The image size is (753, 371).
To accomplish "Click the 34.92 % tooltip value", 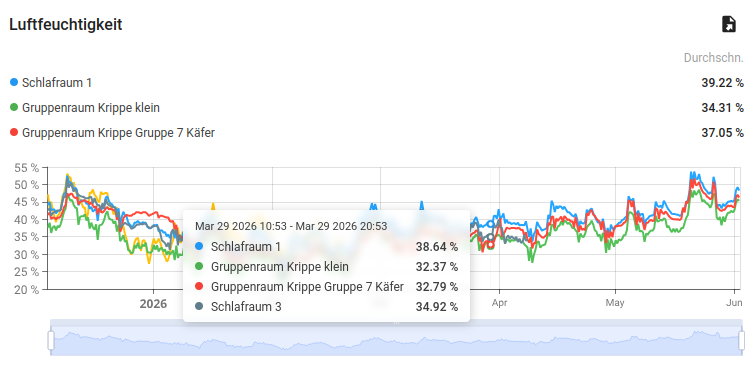I will [437, 307].
